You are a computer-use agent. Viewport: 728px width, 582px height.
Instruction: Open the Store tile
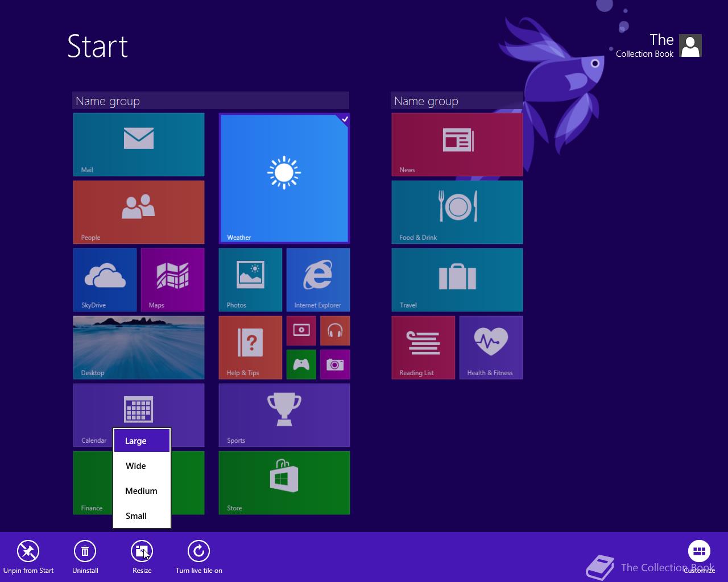point(284,483)
